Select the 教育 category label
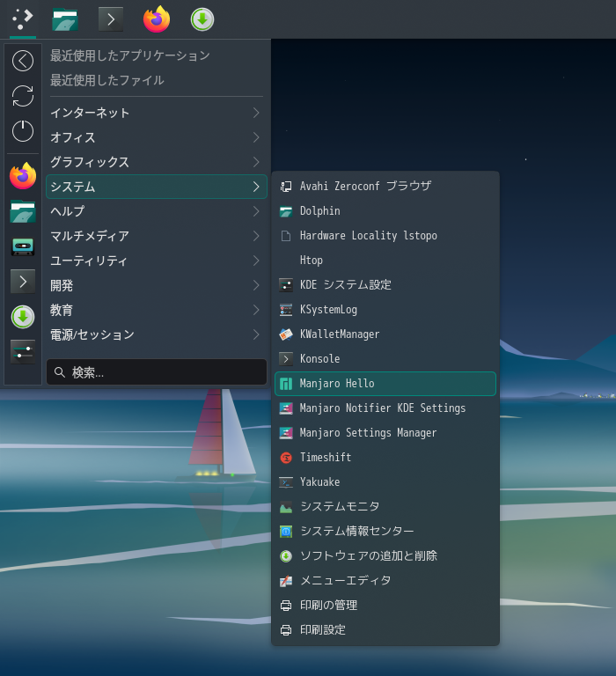616x676 pixels. point(62,310)
